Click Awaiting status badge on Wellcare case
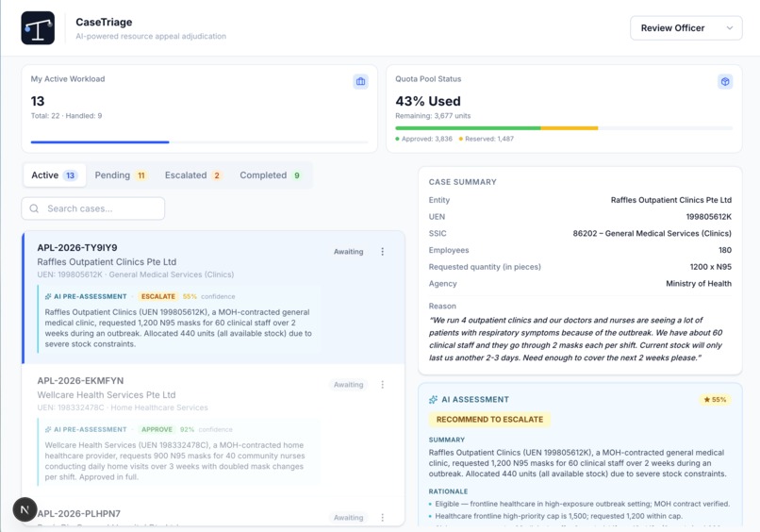The height and width of the screenshot is (532, 760). pyautogui.click(x=348, y=385)
